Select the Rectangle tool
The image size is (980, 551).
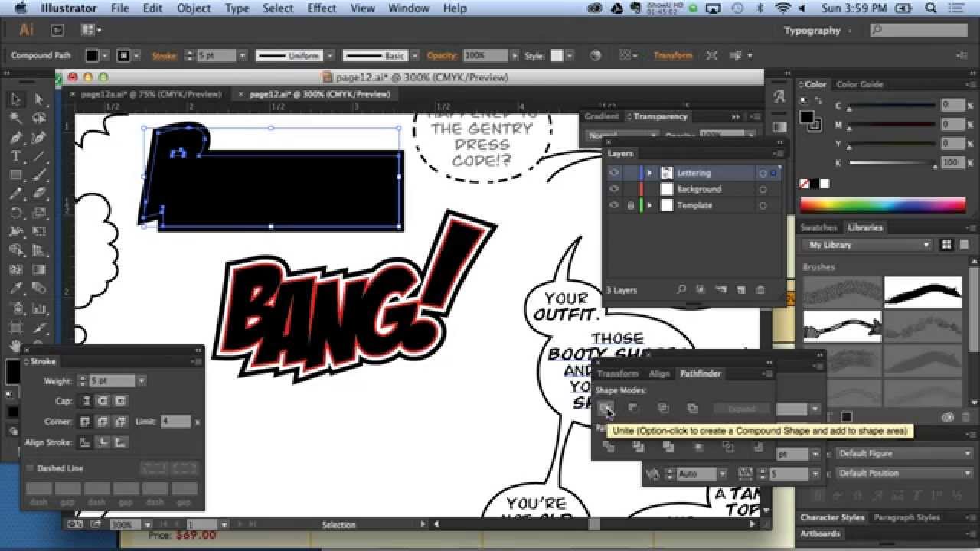[x=15, y=175]
